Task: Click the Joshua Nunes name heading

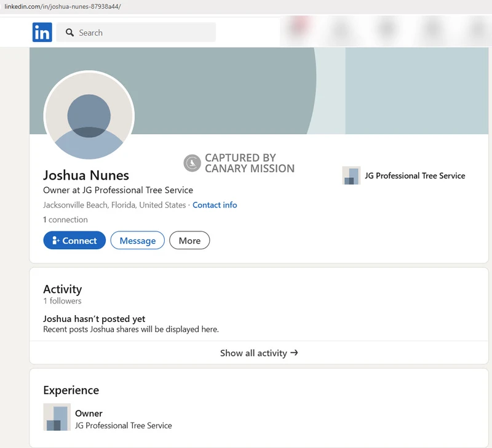Action: (x=86, y=175)
